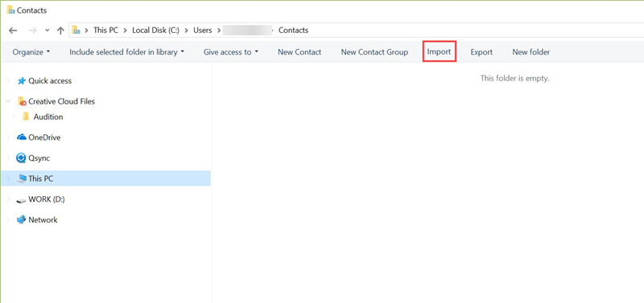The height and width of the screenshot is (303, 644).
Task: Expand the Qsync tree node
Action: tap(9, 158)
